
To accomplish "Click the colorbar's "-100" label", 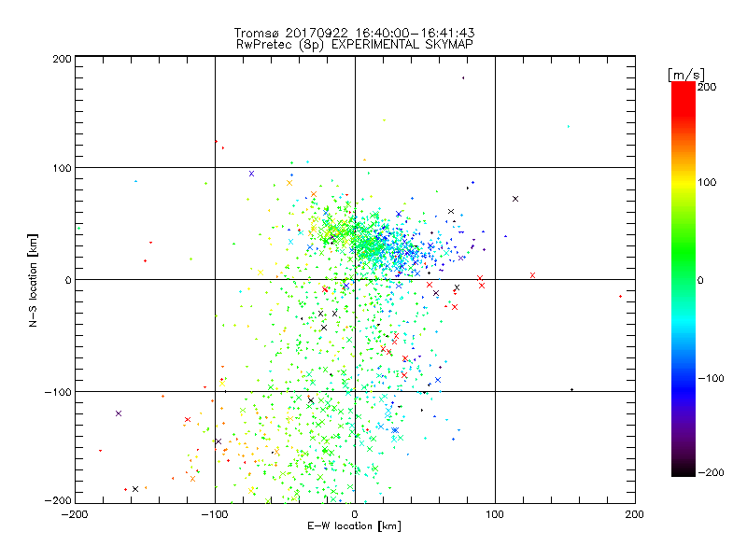I will (711, 378).
